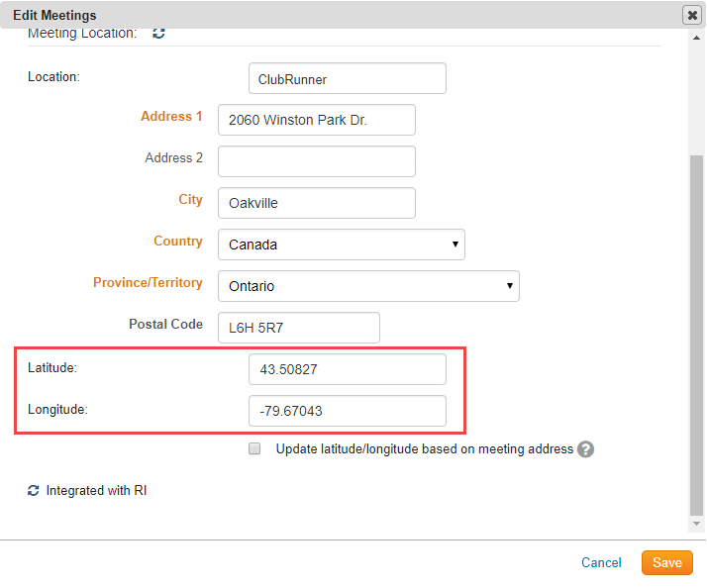Click the Cancel link
Viewport: 707px width, 588px height.
pos(601,562)
